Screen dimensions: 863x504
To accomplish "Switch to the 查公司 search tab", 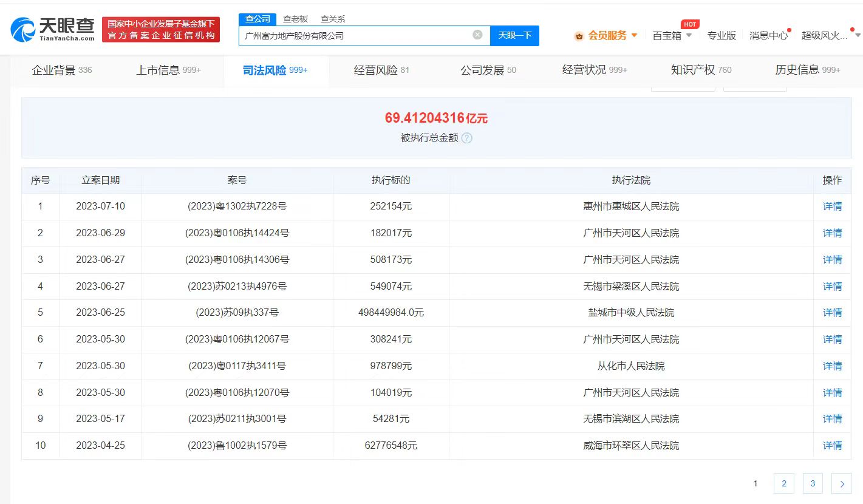I will 258,19.
